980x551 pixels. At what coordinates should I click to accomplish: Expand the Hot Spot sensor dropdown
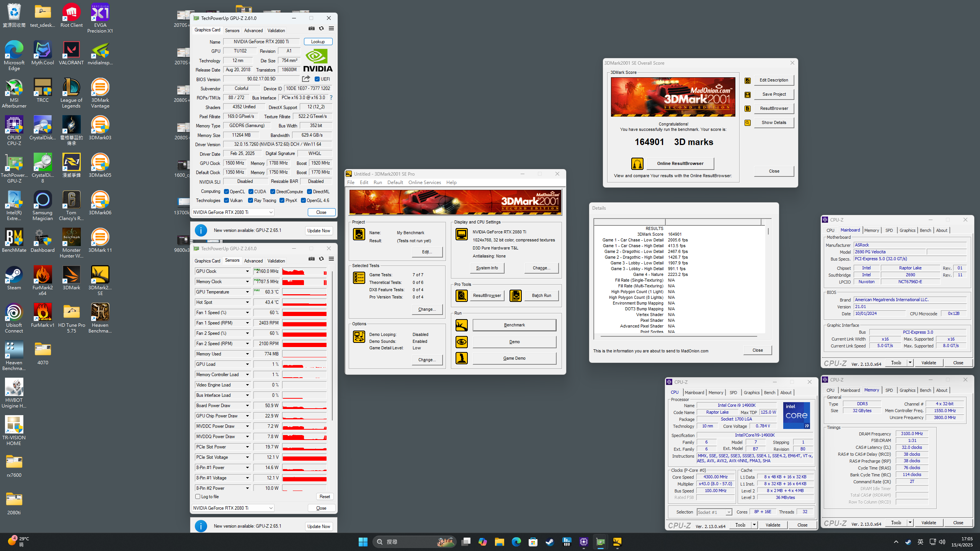click(247, 302)
